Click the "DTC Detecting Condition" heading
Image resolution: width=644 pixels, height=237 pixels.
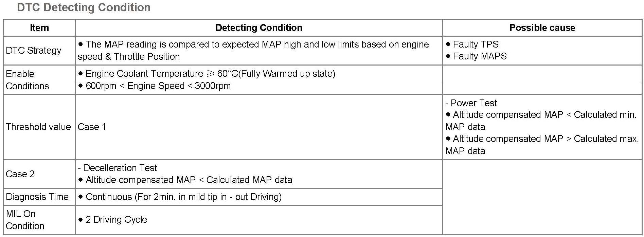tap(84, 7)
